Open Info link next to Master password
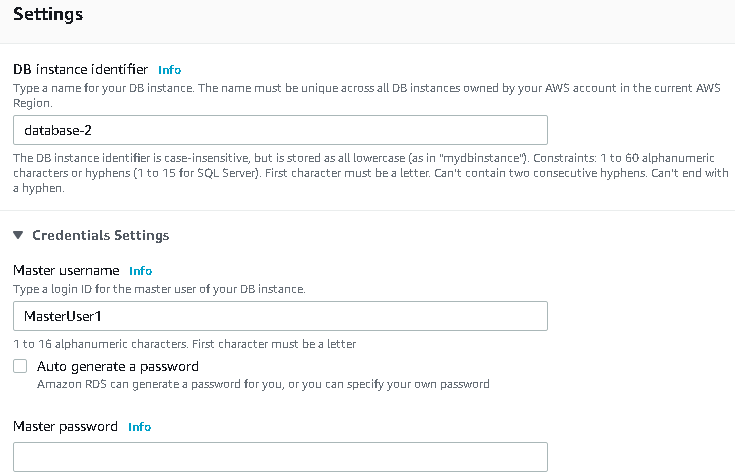Image resolution: width=735 pixels, height=476 pixels. 139,427
